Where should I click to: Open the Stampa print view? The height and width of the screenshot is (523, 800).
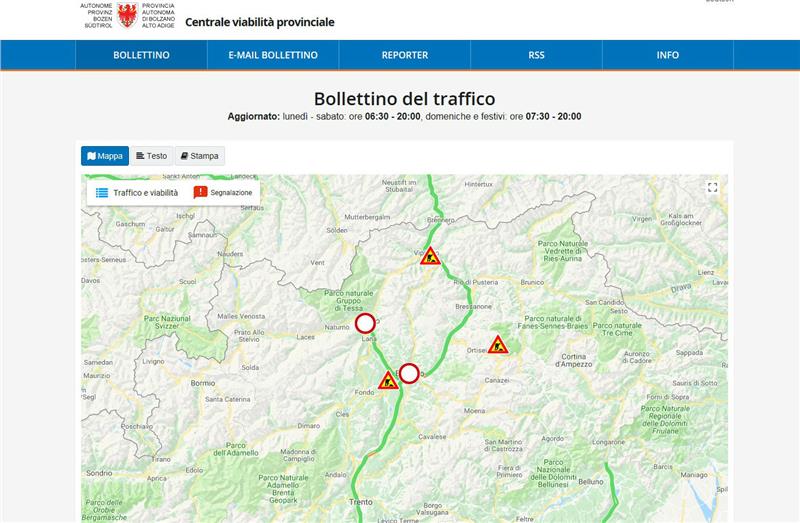199,156
